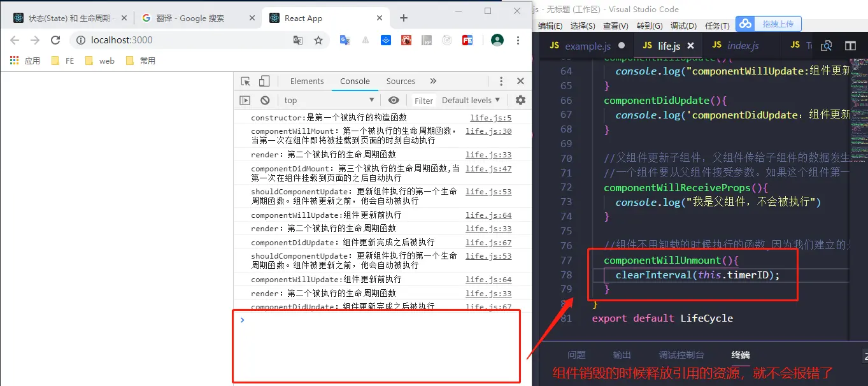
Task: Open the 选择(S) menu in VS Code
Action: (583, 26)
